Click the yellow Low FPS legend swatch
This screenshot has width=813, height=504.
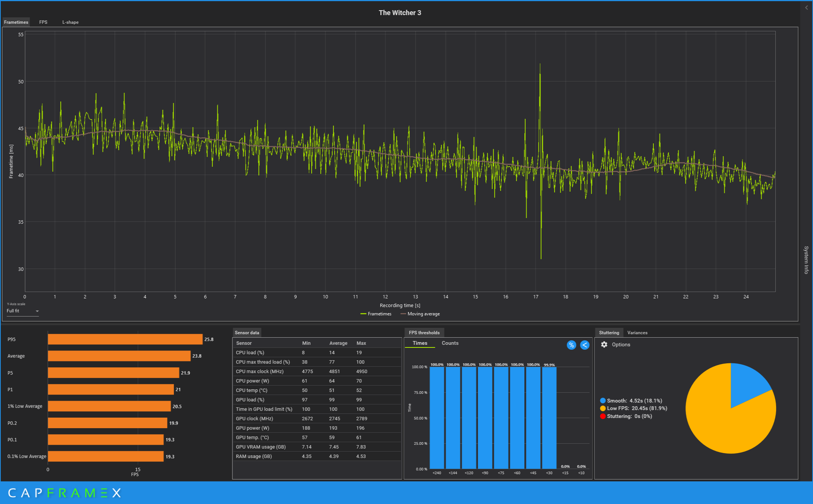[602, 408]
